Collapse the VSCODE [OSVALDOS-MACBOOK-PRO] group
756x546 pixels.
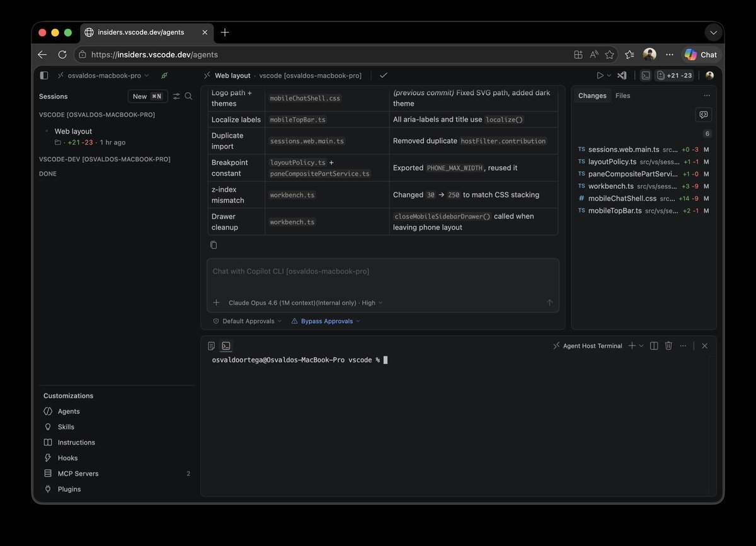point(97,115)
